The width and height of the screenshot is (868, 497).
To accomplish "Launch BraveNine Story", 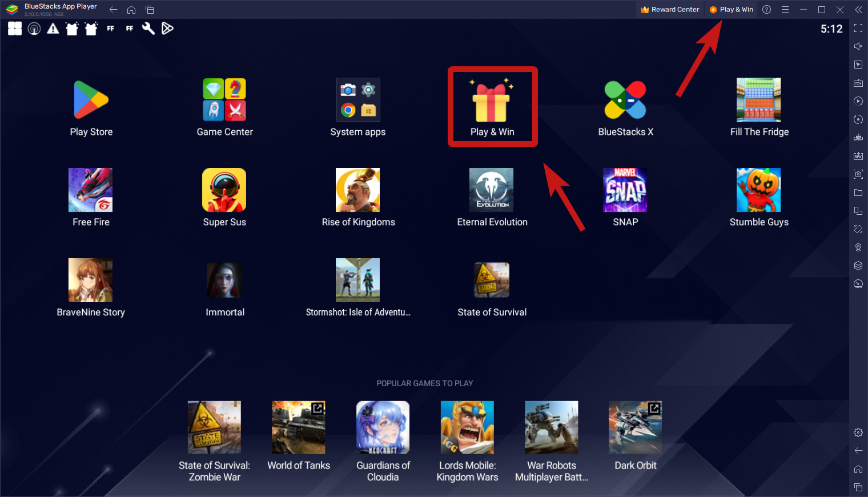I will tap(91, 280).
